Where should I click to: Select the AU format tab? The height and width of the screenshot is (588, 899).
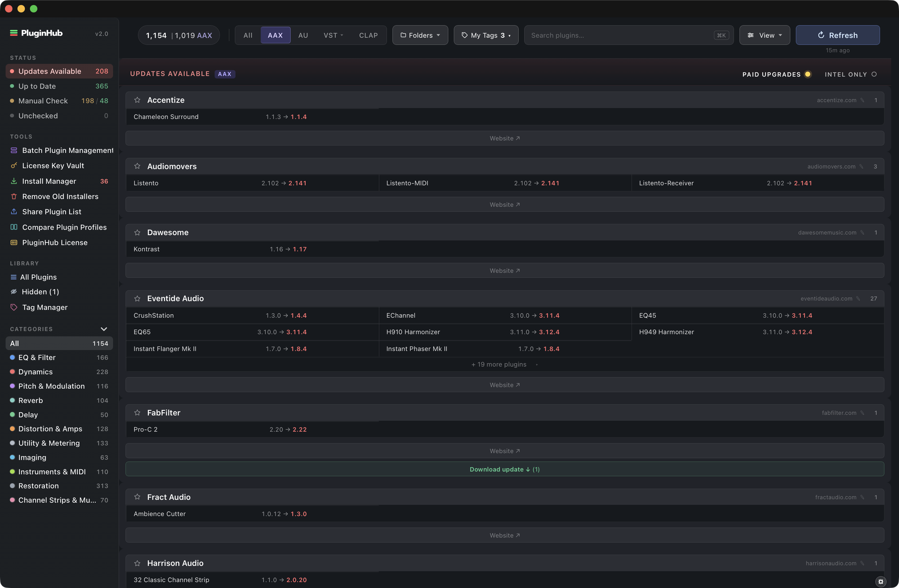click(x=303, y=35)
